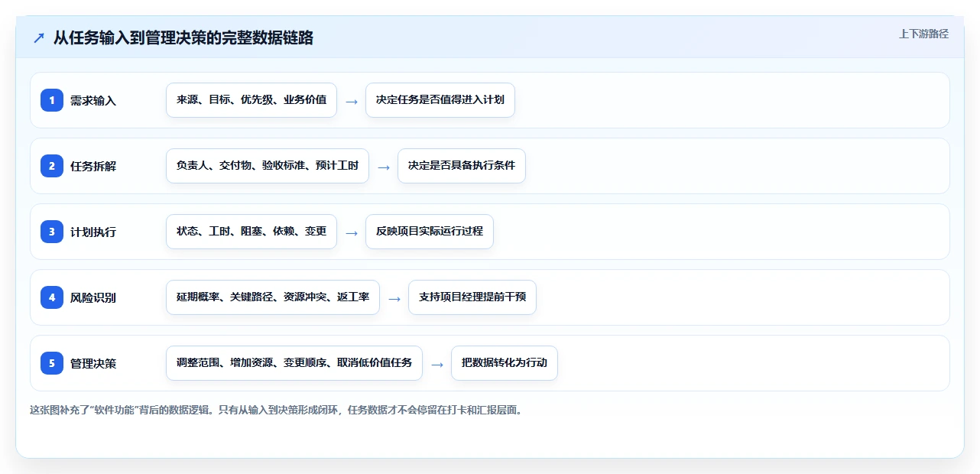
Task: Click the 来源、目标、优先级、业务价值 box
Action: [251, 100]
